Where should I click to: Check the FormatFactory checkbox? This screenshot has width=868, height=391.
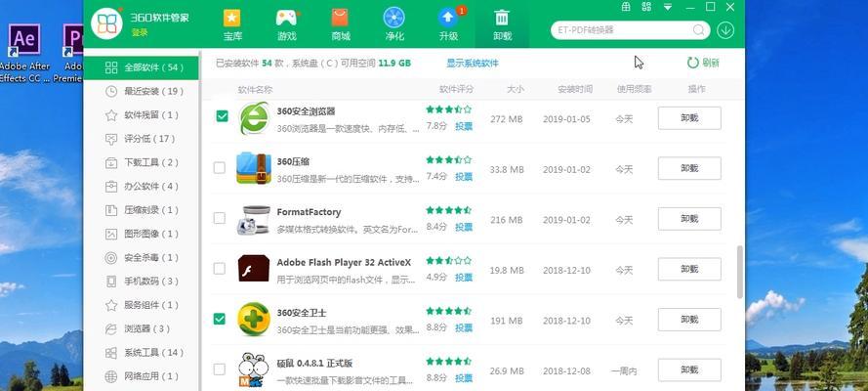220,218
